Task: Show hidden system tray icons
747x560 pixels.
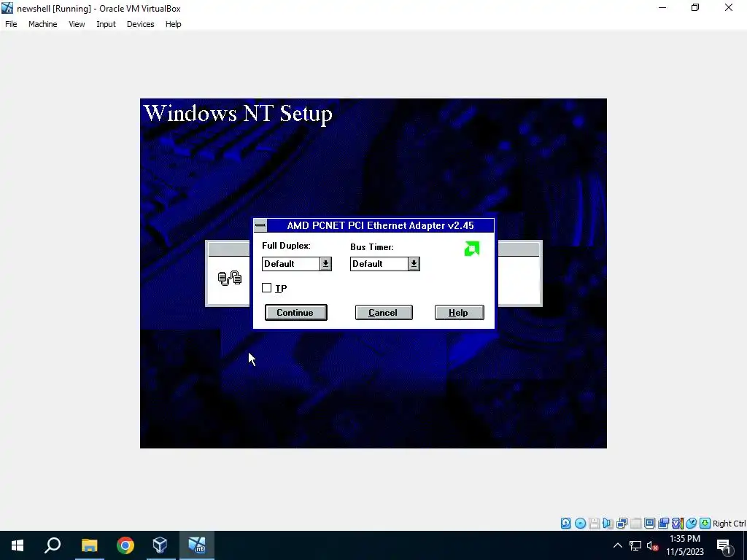Action: pos(617,545)
